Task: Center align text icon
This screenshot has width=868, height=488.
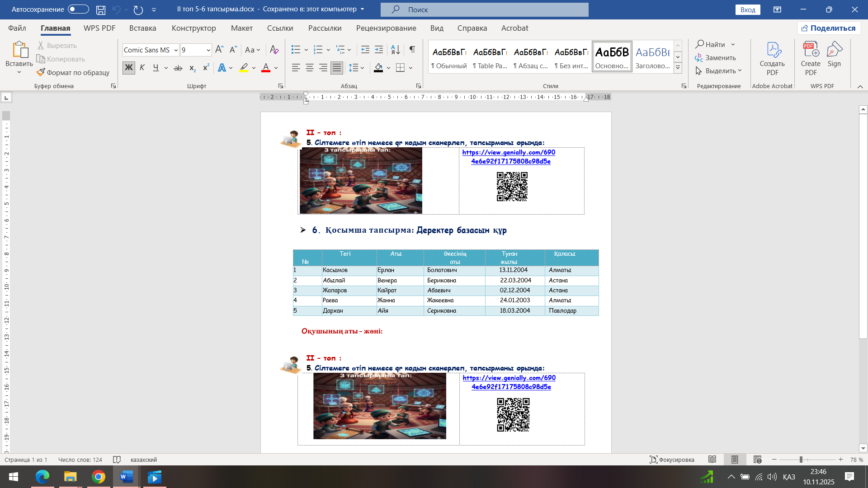Action: [x=310, y=68]
